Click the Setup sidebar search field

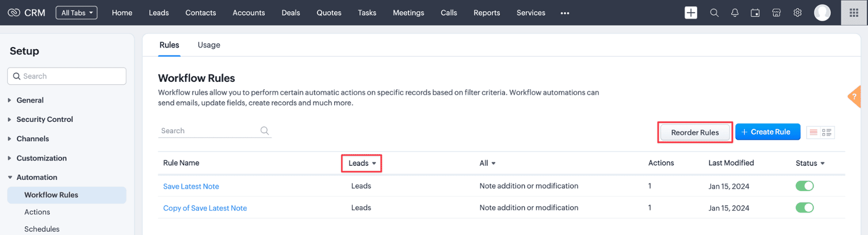click(x=67, y=76)
